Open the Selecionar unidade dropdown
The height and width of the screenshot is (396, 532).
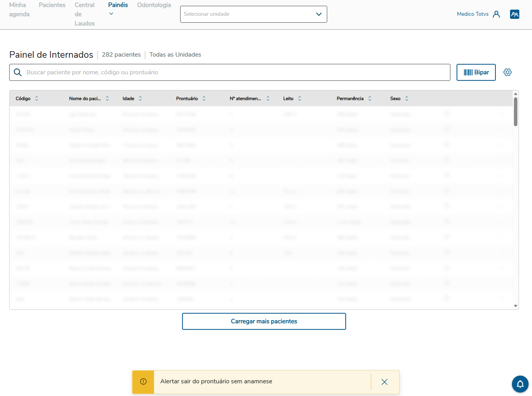(254, 14)
